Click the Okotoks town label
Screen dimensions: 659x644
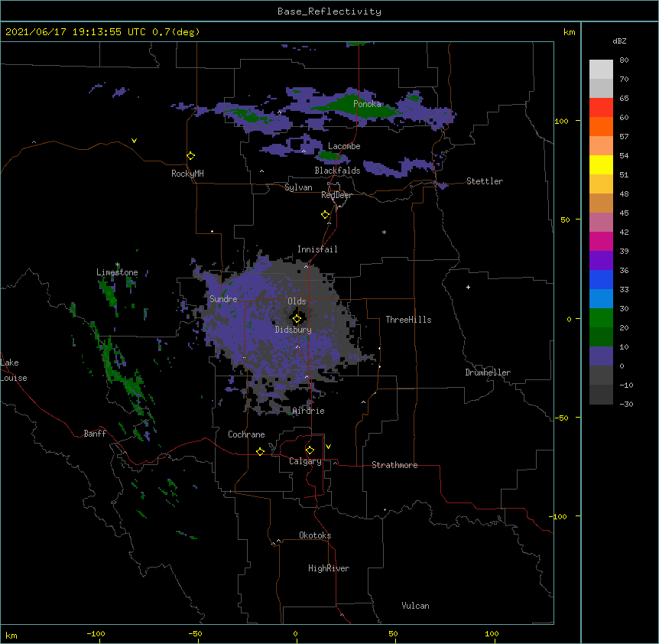[315, 535]
